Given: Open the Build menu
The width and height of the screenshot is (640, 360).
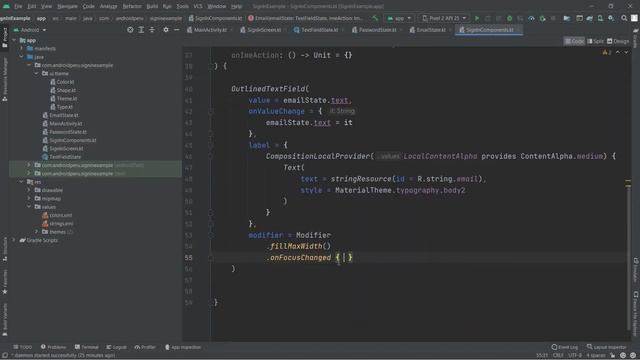Looking at the screenshot, I should coord(152,7).
